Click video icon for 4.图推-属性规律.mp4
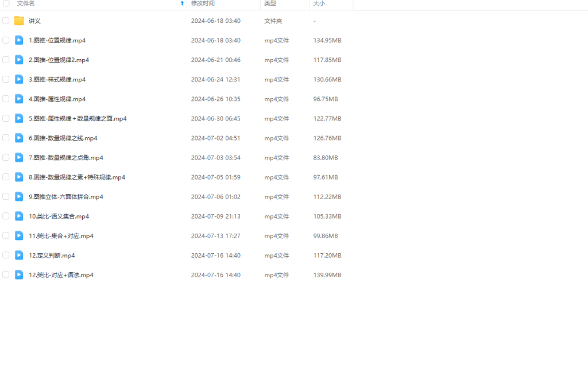Image resolution: width=588 pixels, height=368 pixels. (x=19, y=99)
